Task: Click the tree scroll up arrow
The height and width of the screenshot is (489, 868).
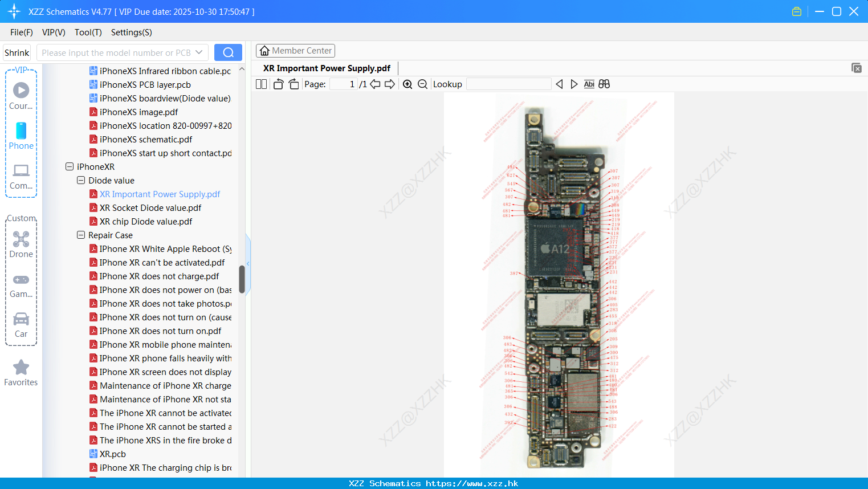Action: (x=242, y=69)
